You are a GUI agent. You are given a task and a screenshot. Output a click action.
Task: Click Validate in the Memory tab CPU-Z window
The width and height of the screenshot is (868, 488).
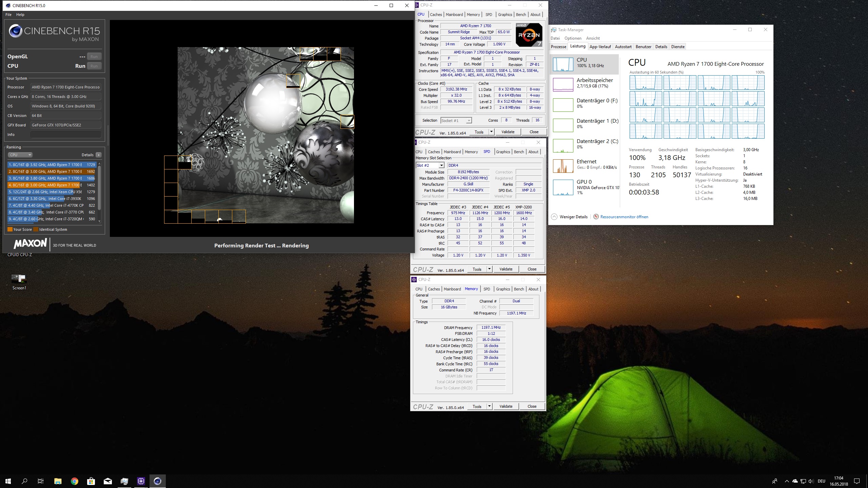[x=506, y=406]
